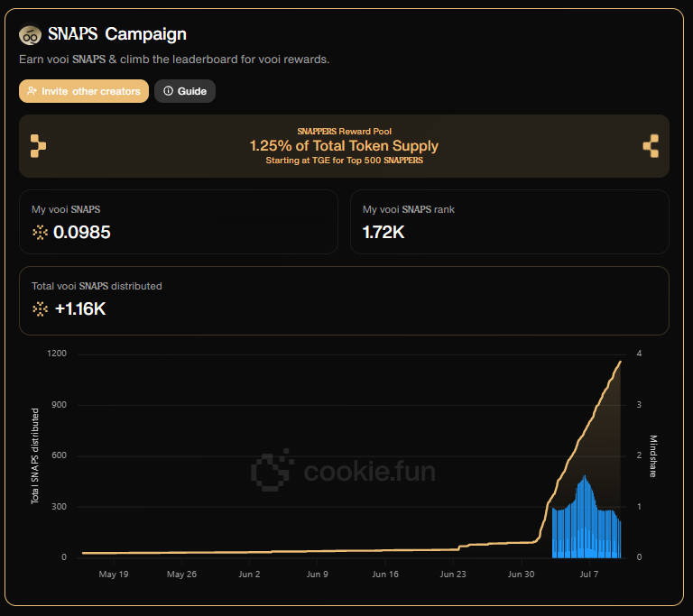Screen dimensions: 693x616
Task: Click the 'Total SNAPS distributed' axis title
Action: tap(35, 455)
